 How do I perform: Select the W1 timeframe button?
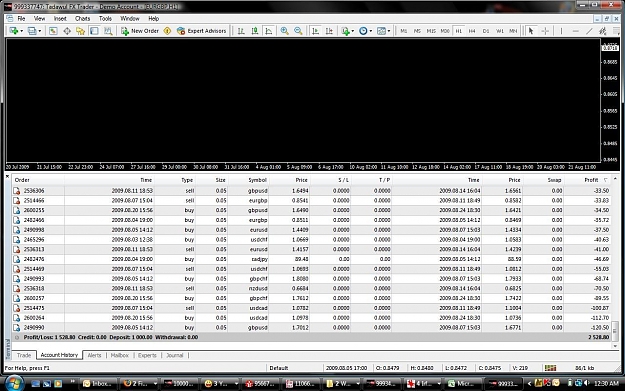(x=499, y=31)
